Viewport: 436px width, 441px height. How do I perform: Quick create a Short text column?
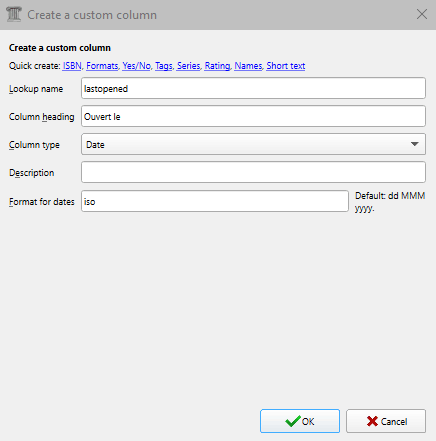pos(286,66)
